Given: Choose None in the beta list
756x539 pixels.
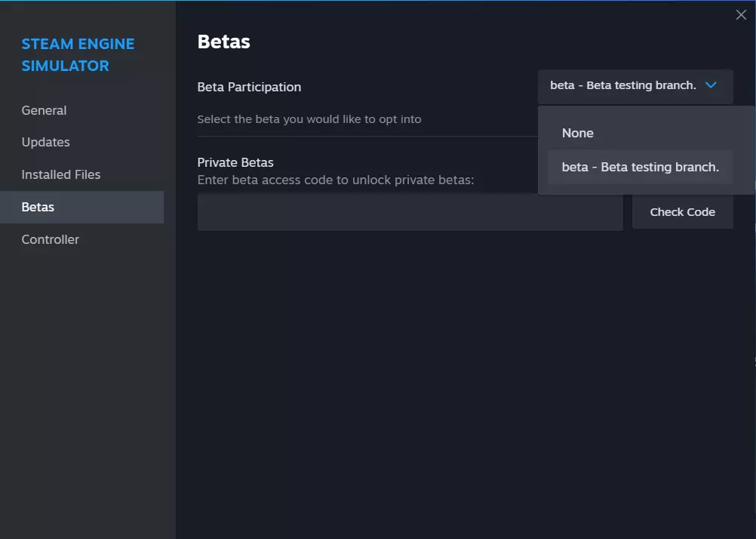Looking at the screenshot, I should click(x=578, y=133).
